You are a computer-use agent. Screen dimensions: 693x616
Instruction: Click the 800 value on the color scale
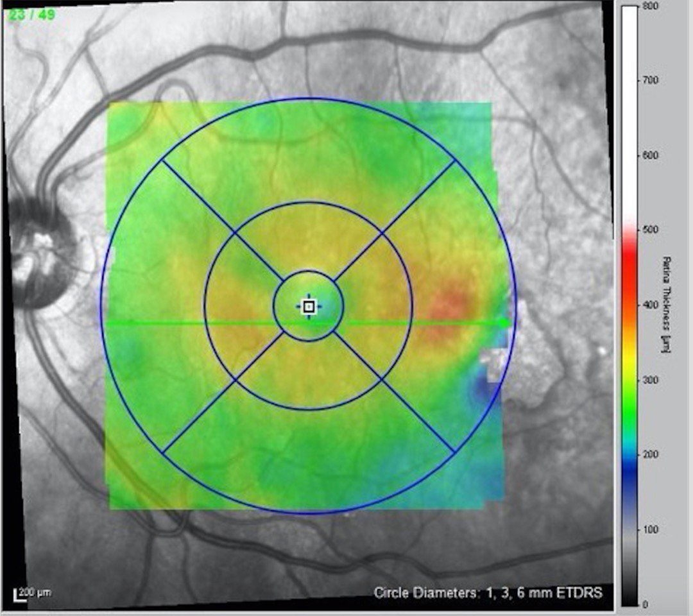[x=651, y=6]
